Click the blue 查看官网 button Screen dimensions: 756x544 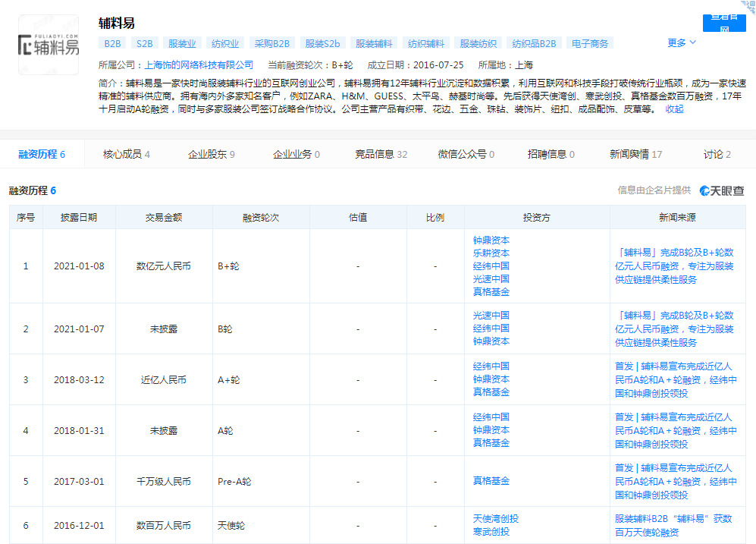coord(724,23)
